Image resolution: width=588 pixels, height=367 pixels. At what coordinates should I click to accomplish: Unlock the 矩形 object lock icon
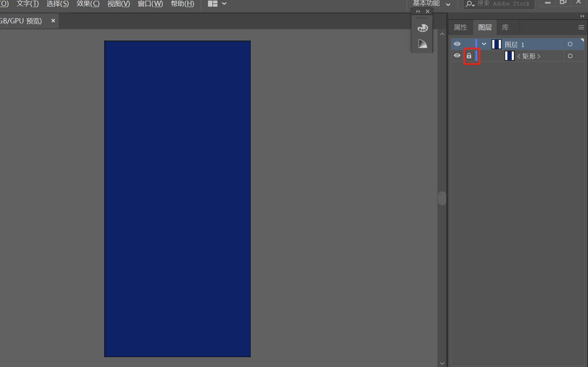pos(469,56)
